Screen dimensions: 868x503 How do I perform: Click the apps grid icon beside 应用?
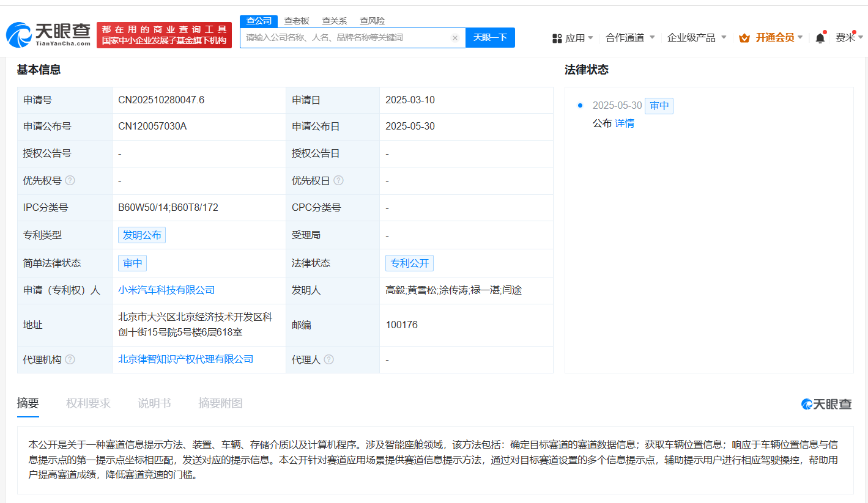click(x=557, y=38)
